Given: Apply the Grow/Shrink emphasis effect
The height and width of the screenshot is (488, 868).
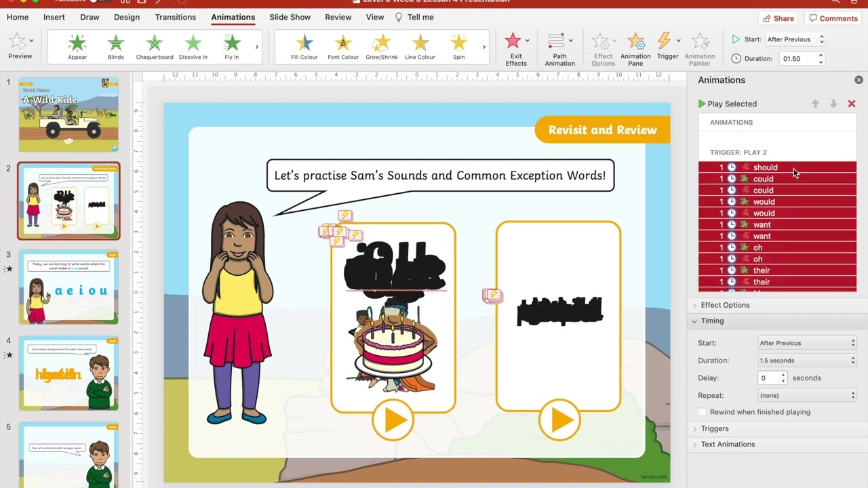Looking at the screenshot, I should point(382,47).
